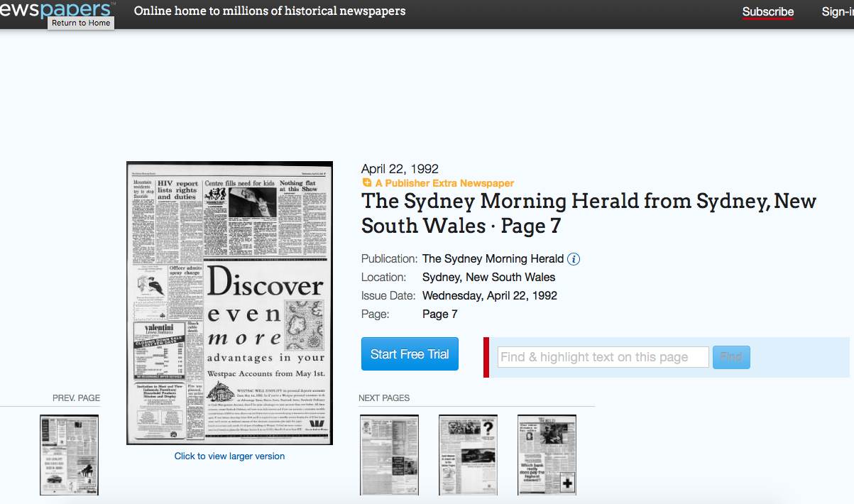Screen dimensions: 854x504
Task: Click the 'Click to view larger version' link
Action: (229, 456)
